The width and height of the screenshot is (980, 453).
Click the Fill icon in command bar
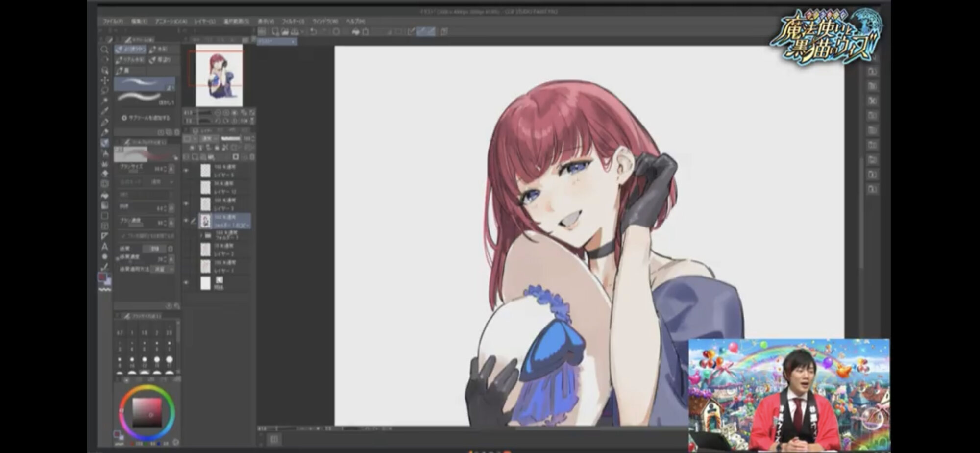[356, 31]
